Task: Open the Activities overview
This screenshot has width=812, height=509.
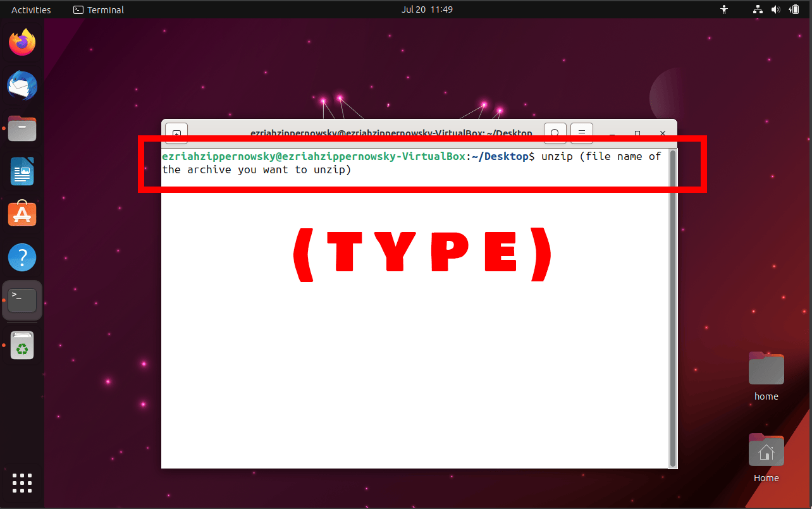Action: click(x=29, y=9)
